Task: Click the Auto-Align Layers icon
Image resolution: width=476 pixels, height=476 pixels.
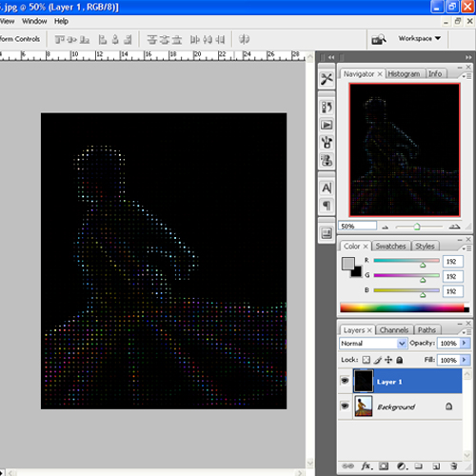Action: pyautogui.click(x=244, y=39)
